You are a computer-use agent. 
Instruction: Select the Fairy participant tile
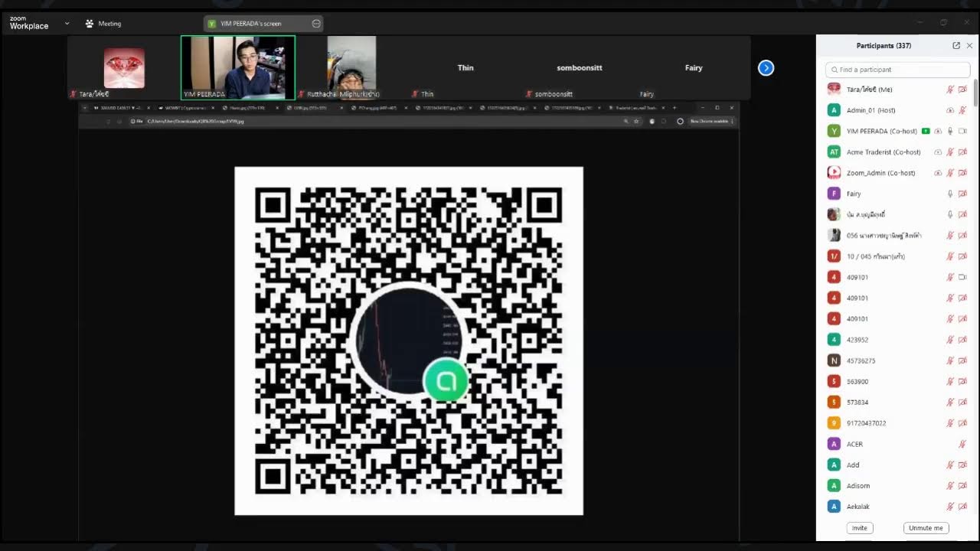[x=694, y=67]
